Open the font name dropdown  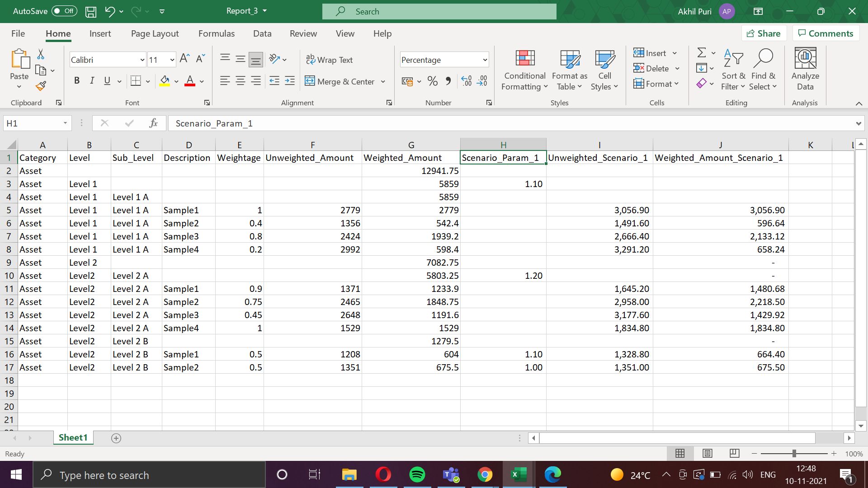pos(142,60)
